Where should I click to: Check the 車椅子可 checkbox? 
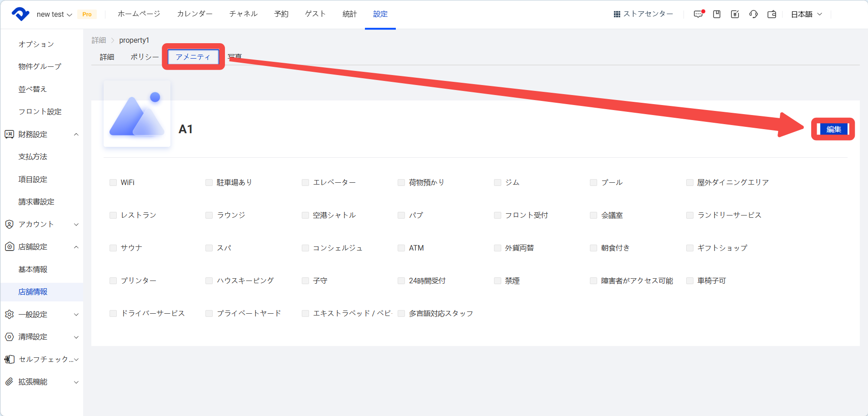point(690,281)
